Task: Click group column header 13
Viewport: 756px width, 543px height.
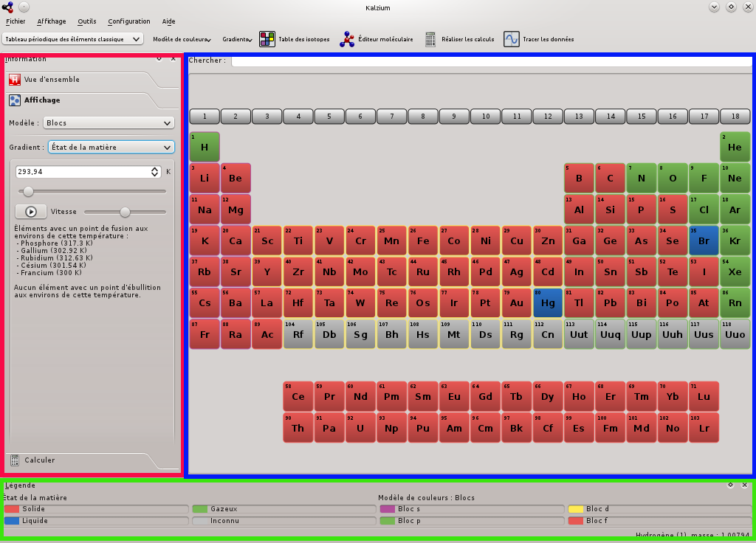Action: click(x=579, y=116)
